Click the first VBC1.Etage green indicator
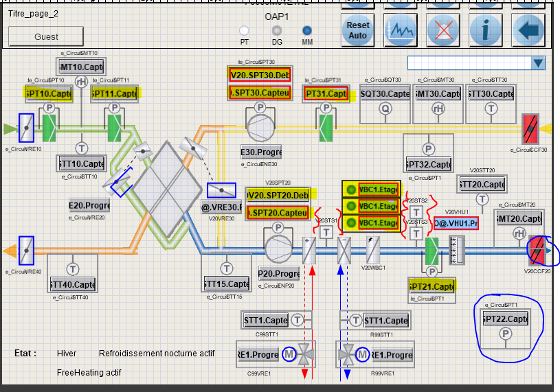Screen dimensions: 560x392 [x=350, y=189]
